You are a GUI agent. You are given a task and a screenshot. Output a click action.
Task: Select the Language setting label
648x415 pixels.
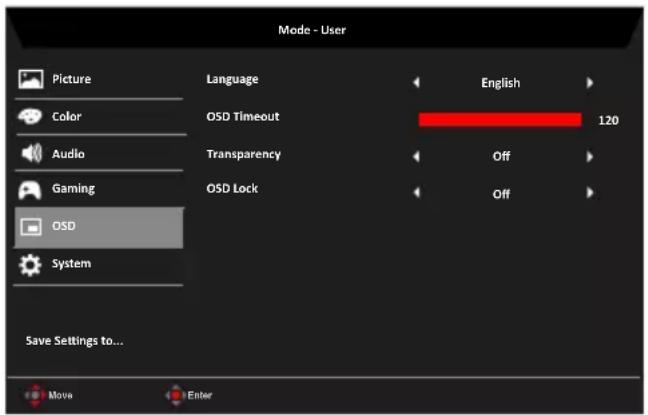[x=232, y=79]
